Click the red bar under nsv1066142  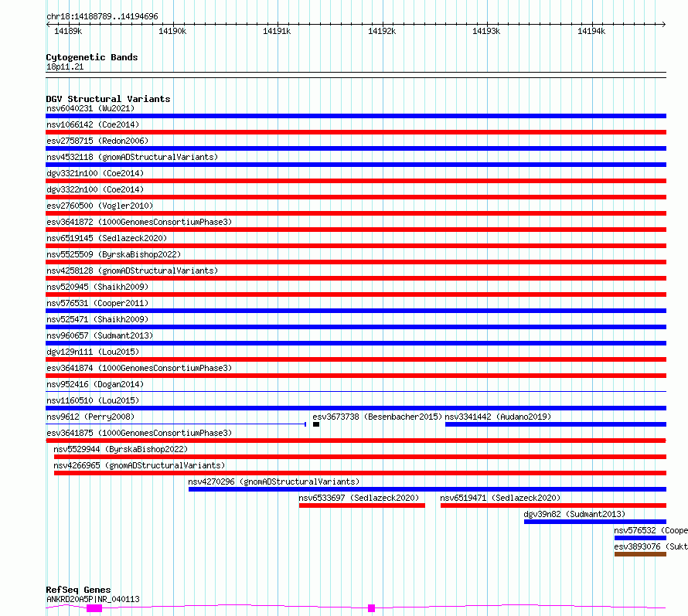tap(356, 132)
